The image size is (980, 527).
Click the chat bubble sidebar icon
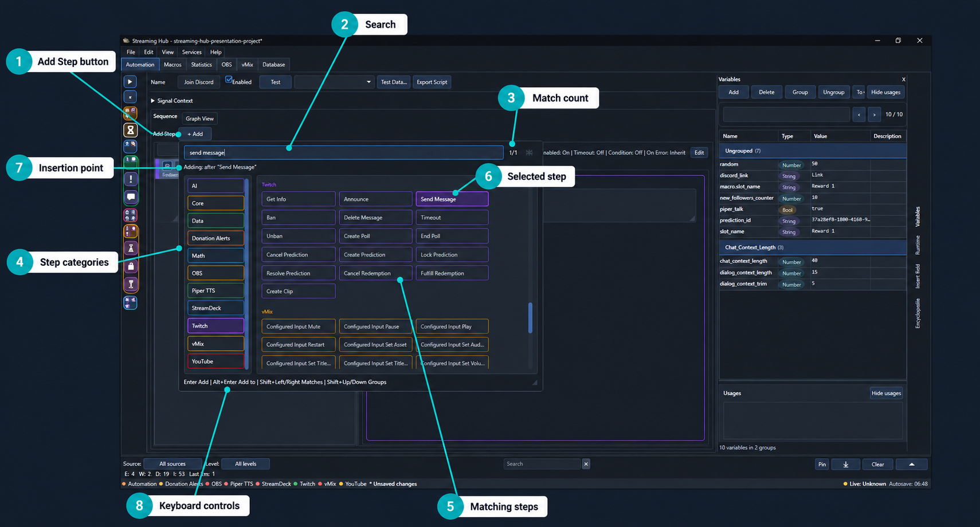click(131, 197)
